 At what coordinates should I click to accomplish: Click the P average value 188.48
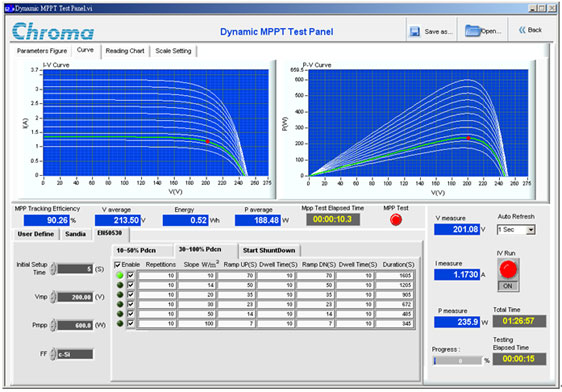click(258, 220)
